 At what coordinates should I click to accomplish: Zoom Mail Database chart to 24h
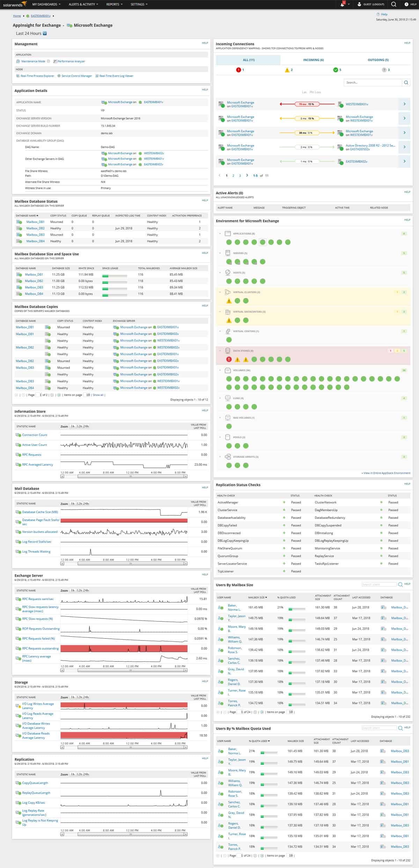click(x=86, y=503)
